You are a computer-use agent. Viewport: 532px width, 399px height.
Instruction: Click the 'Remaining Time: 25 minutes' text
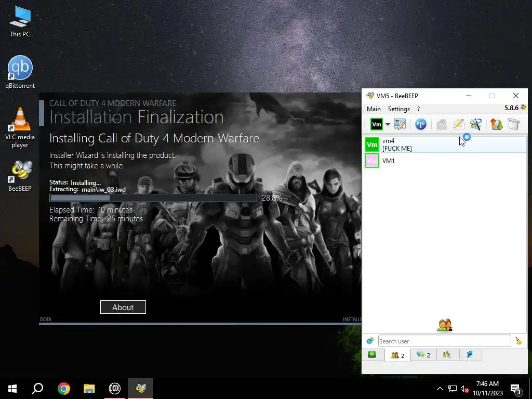click(96, 219)
